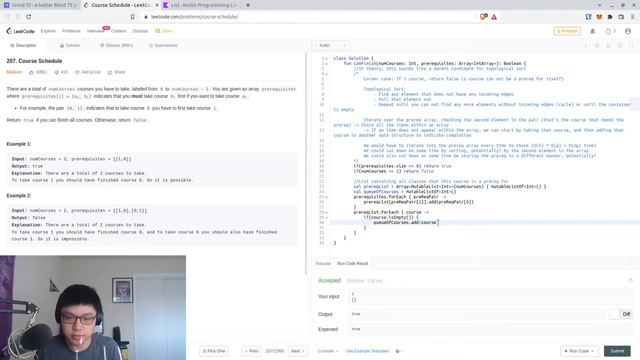Open the browser wallet icon in toolbar
Screen dimensions: 640x360
coord(621,17)
